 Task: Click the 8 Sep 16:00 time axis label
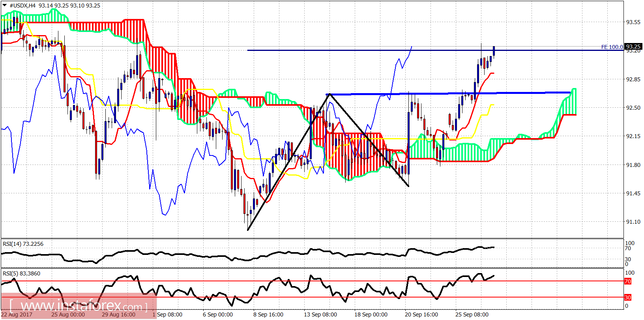tap(268, 314)
